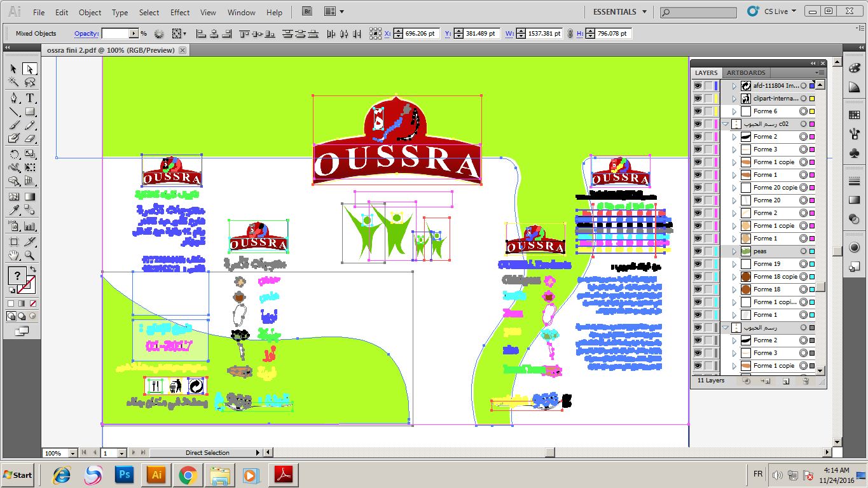The height and width of the screenshot is (488, 868).
Task: Select the Rectangle tool
Action: (x=29, y=112)
